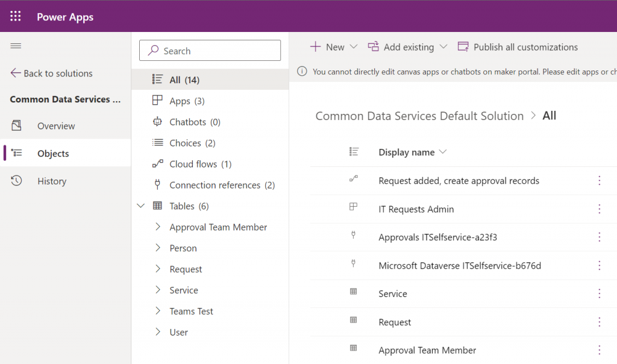The width and height of the screenshot is (617, 364).
Task: Filter objects by Connection references (2)
Action: [210, 185]
